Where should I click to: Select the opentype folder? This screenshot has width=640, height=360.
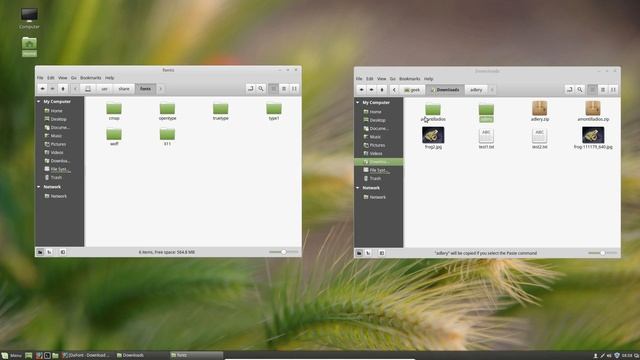tap(167, 111)
